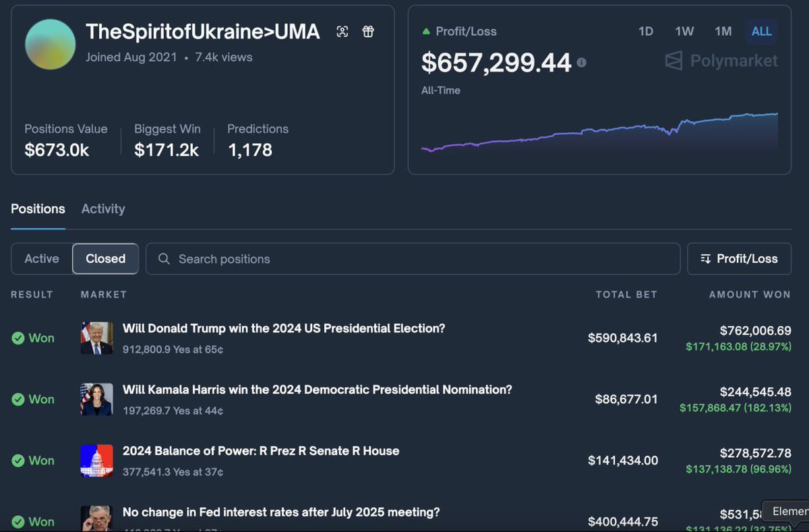The height and width of the screenshot is (532, 809).
Task: Switch to the Activity tab
Action: [102, 209]
